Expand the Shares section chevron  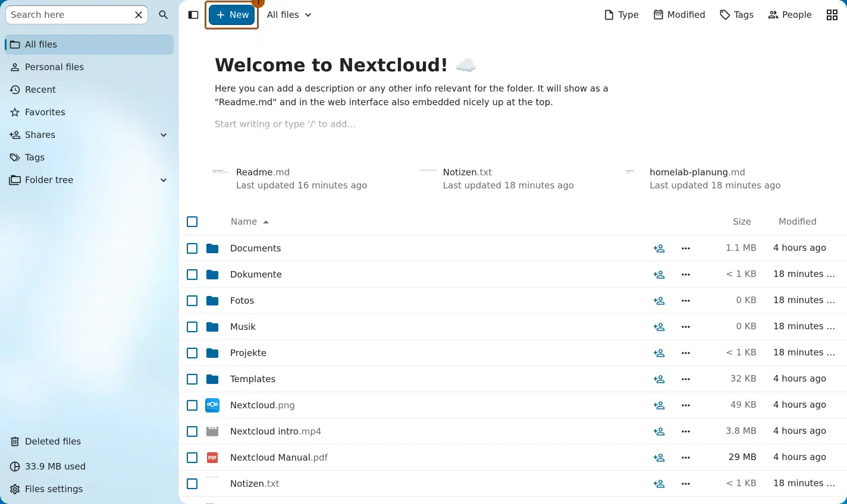164,135
